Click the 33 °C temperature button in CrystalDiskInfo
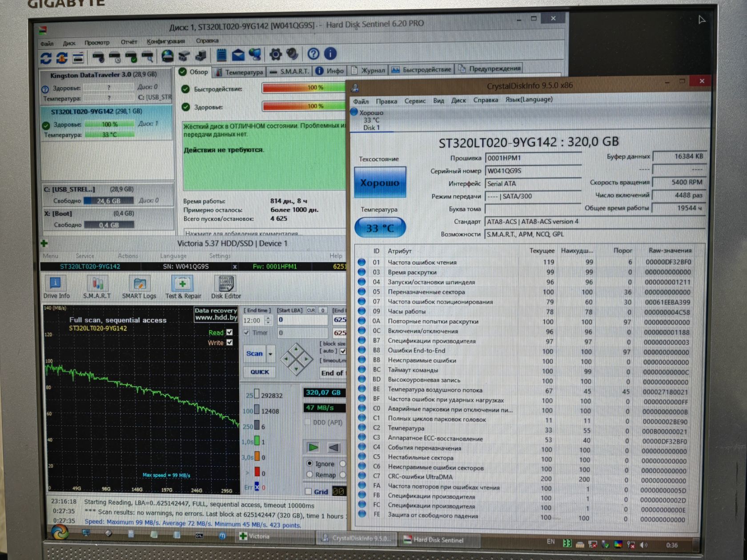747x560 pixels. pyautogui.click(x=380, y=228)
